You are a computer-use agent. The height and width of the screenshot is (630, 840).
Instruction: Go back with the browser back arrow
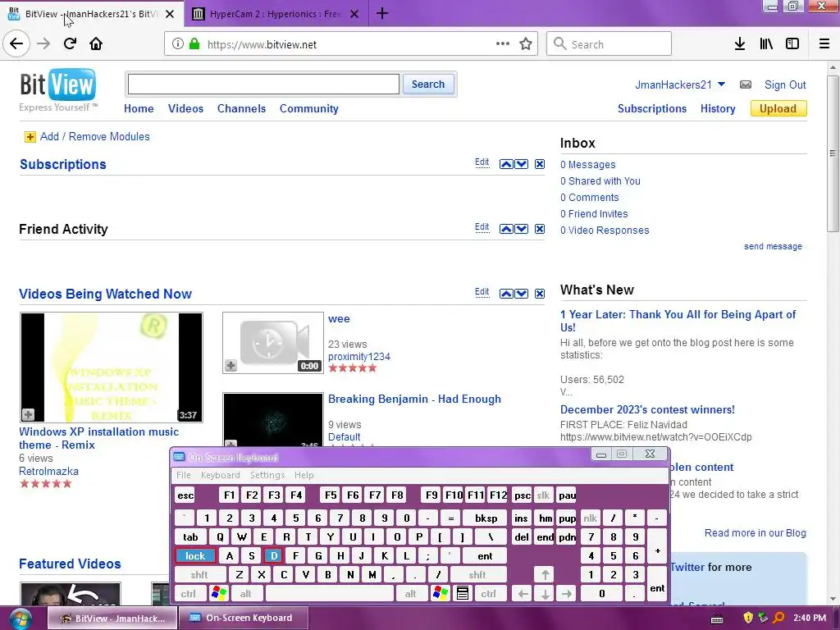pyautogui.click(x=16, y=43)
